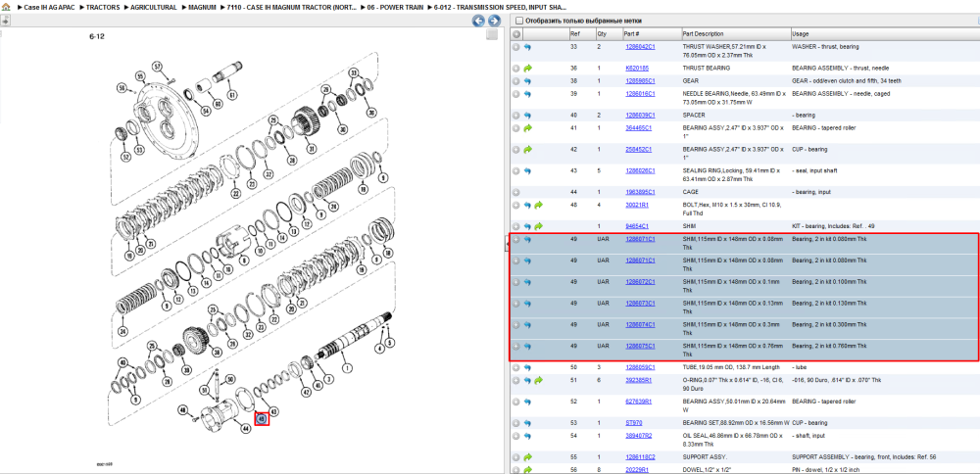Click blue arrow icon for shim 1286072C1
This screenshot has width=980, height=474.
[527, 282]
